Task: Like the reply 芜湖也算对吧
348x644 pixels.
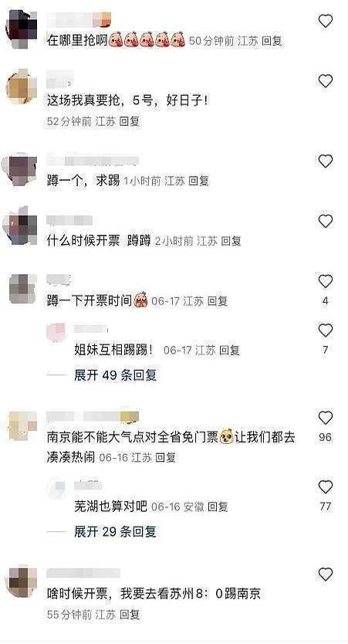Action: pos(325,487)
